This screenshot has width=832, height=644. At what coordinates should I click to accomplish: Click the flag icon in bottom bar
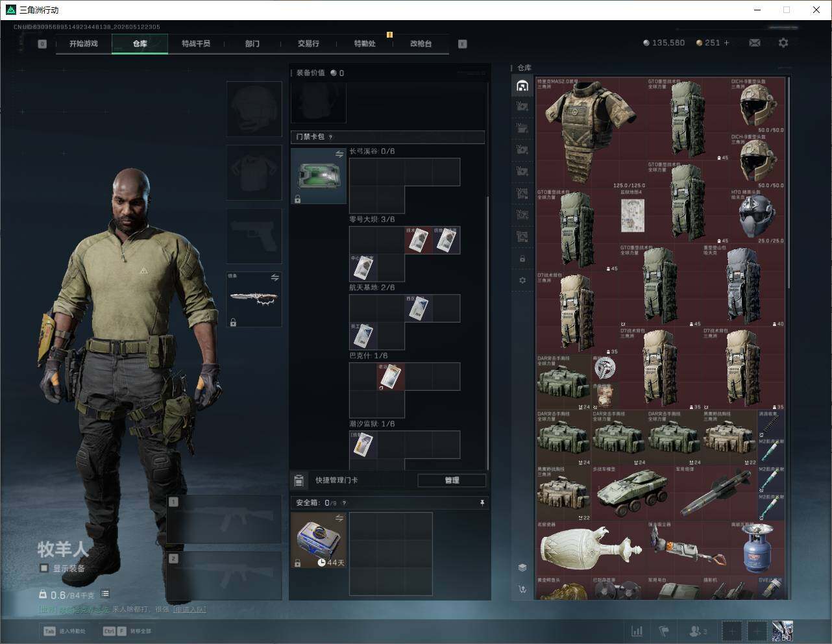tap(664, 630)
